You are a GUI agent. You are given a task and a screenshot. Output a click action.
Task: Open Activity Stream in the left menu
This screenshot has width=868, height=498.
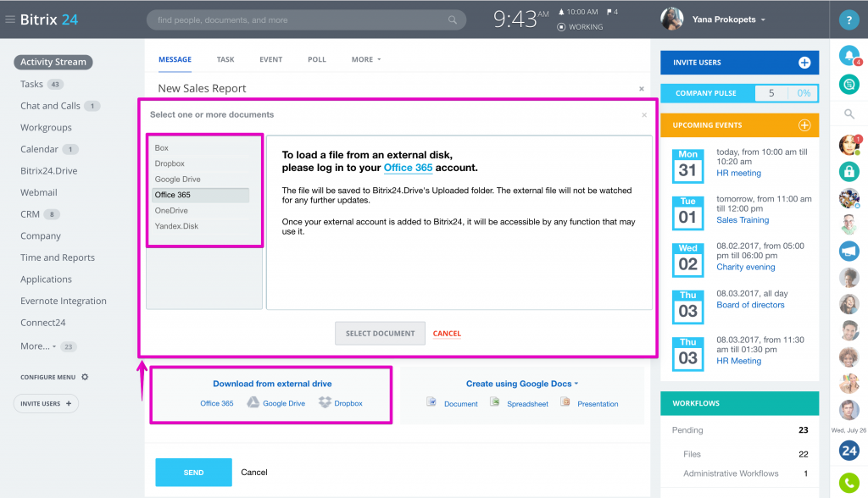(53, 62)
